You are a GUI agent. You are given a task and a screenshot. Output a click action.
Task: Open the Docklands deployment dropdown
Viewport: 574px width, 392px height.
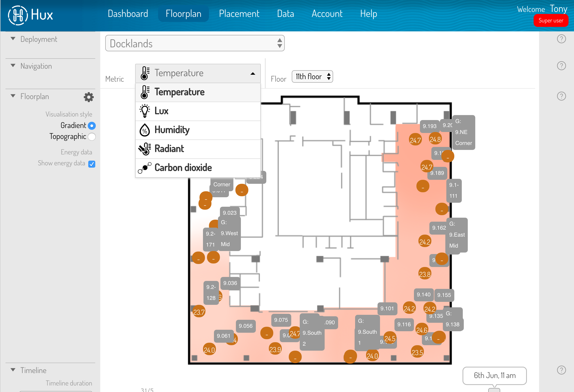pyautogui.click(x=195, y=43)
